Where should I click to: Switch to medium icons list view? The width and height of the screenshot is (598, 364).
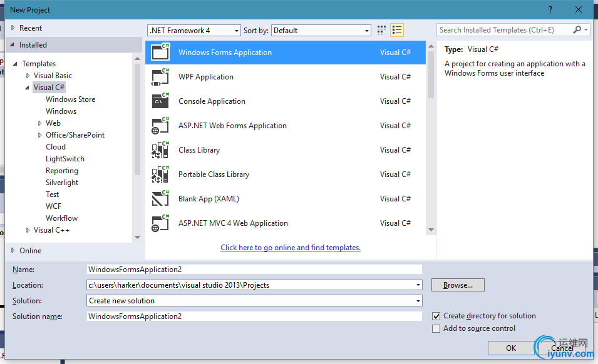pyautogui.click(x=397, y=30)
